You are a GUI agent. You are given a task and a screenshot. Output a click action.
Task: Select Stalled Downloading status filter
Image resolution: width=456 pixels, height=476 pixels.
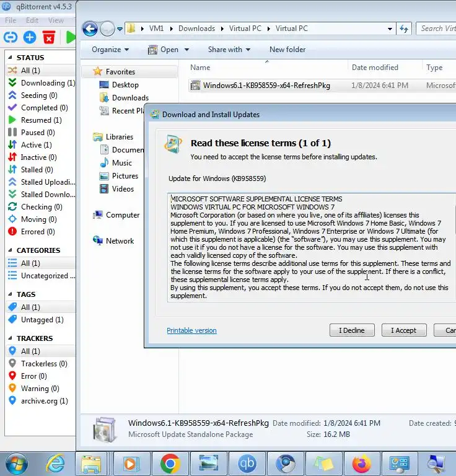click(42, 195)
